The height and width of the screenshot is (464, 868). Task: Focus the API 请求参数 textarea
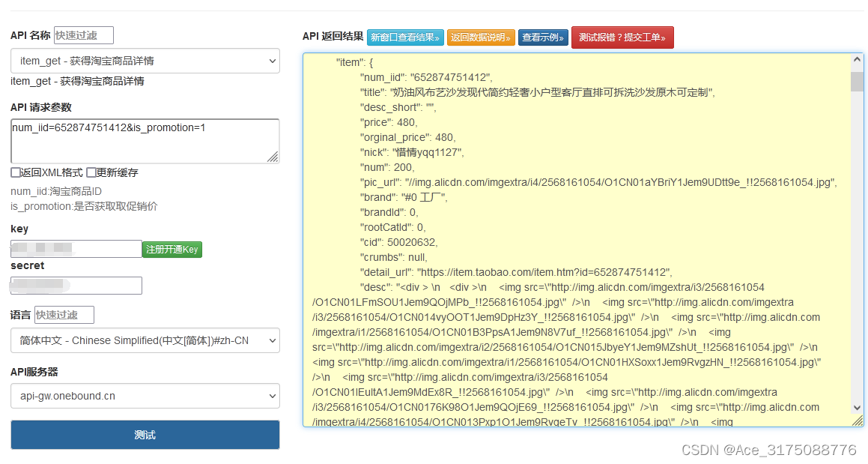[145, 141]
